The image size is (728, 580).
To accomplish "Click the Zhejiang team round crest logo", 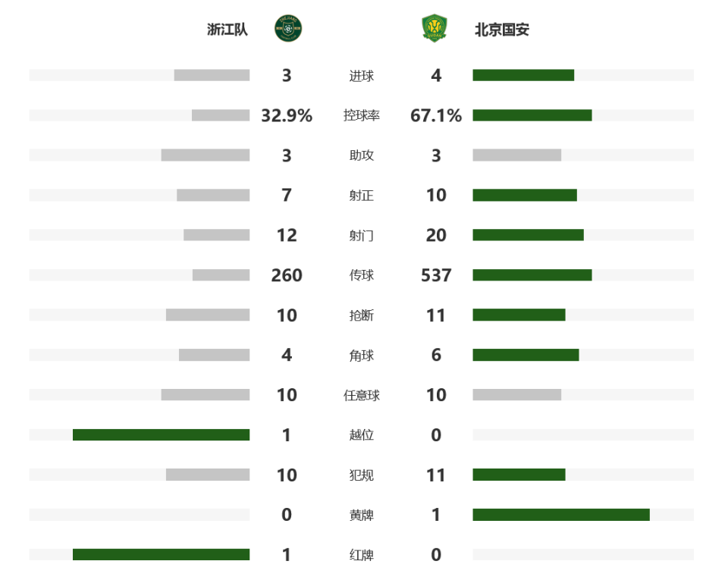I will 288,29.
